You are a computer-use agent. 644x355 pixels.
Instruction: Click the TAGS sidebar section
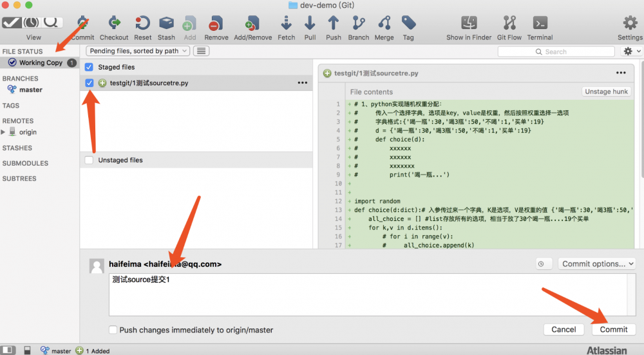(11, 106)
